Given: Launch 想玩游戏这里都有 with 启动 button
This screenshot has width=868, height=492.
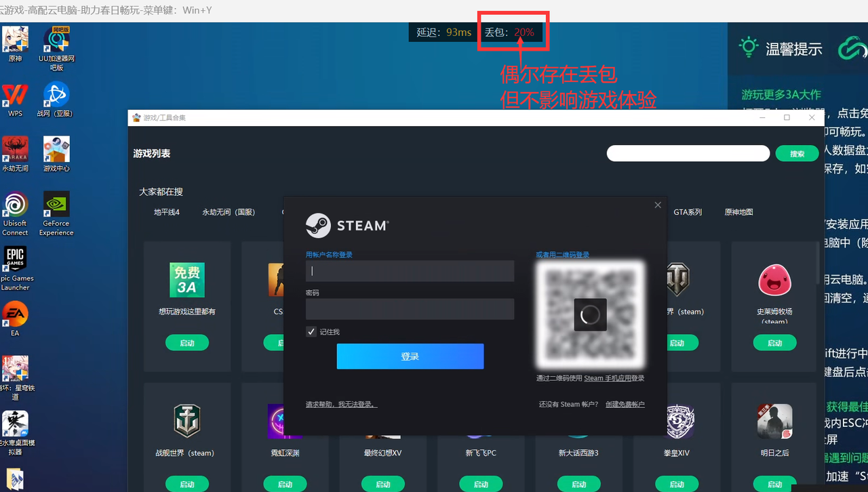Looking at the screenshot, I should click(187, 343).
